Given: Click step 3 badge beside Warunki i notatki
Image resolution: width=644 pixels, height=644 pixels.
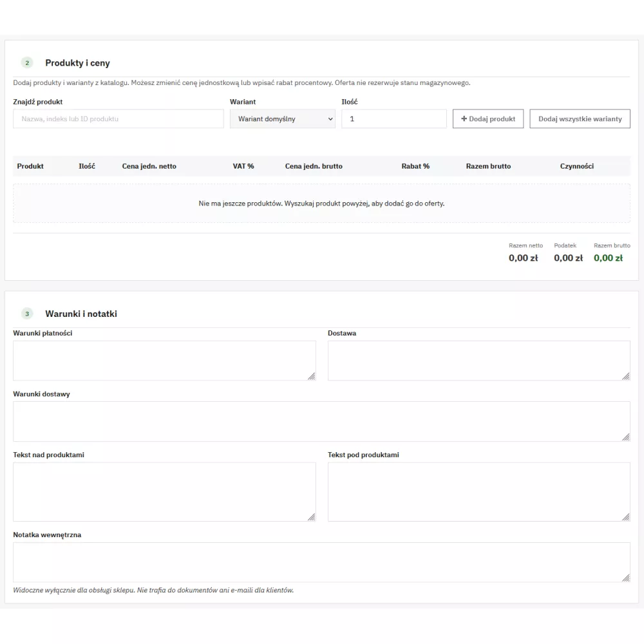Looking at the screenshot, I should tap(27, 314).
